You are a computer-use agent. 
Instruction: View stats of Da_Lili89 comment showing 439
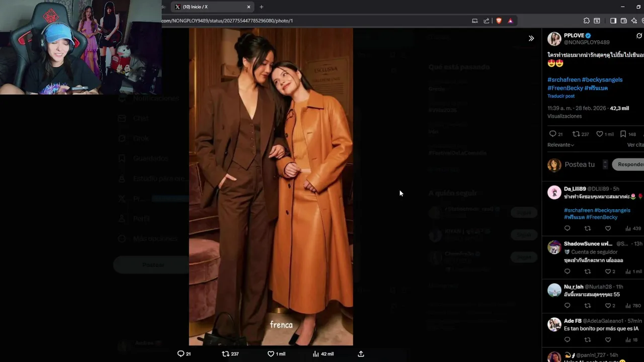click(x=633, y=228)
